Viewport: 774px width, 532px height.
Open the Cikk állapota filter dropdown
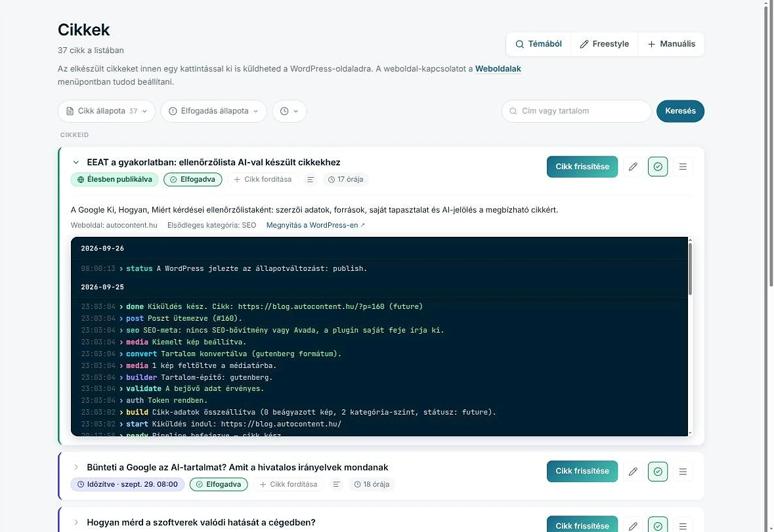(x=106, y=111)
